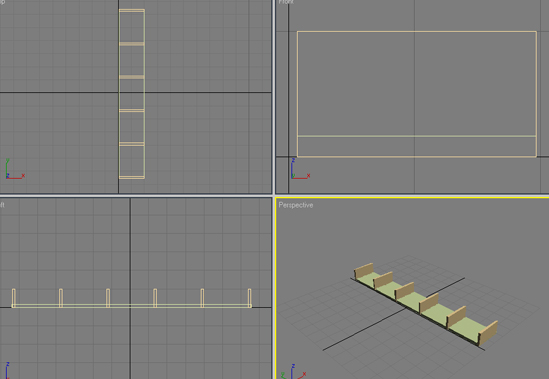Select the nearest wooden partition in Perspective view
Image resolution: width=549 pixels, height=379 pixels.
click(487, 333)
